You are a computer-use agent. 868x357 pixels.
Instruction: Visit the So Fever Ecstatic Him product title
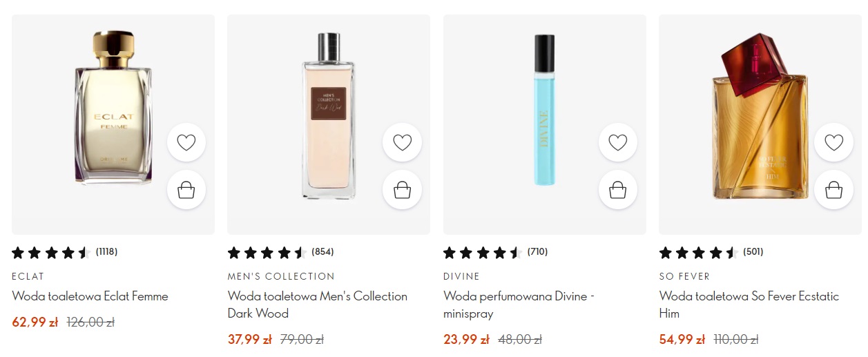[749, 305]
